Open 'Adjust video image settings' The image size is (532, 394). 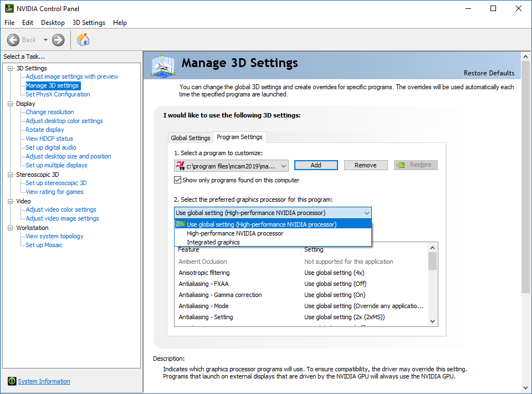click(x=62, y=218)
